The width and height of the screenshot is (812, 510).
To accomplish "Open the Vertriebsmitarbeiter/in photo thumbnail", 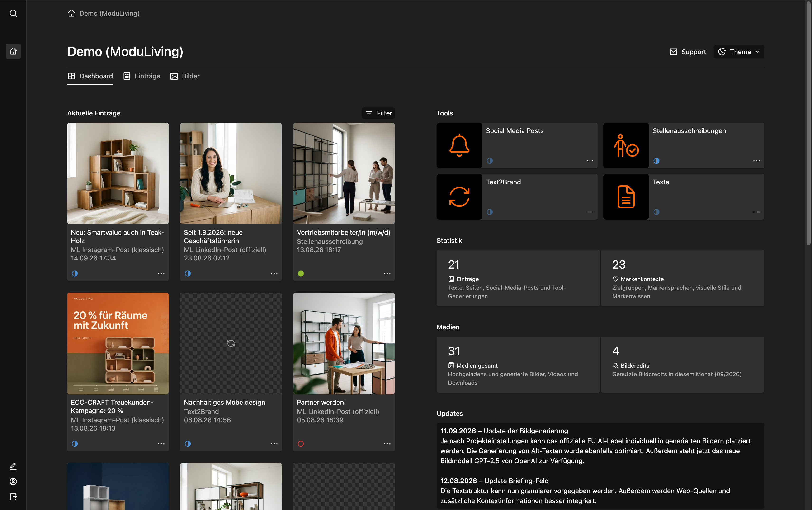I will 344,173.
